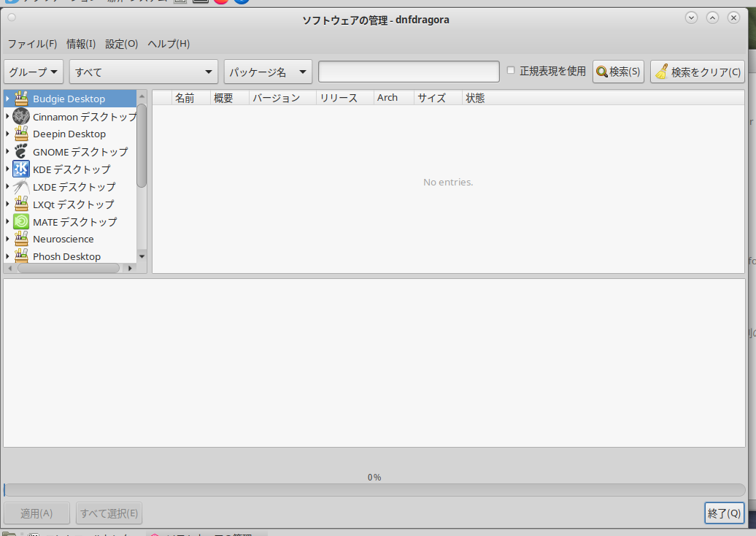Expand the Deepin Desktop tree node

coord(7,134)
